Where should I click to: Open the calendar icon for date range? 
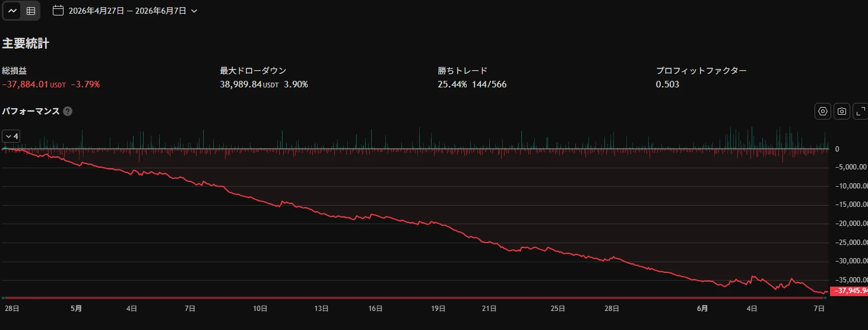coord(58,10)
